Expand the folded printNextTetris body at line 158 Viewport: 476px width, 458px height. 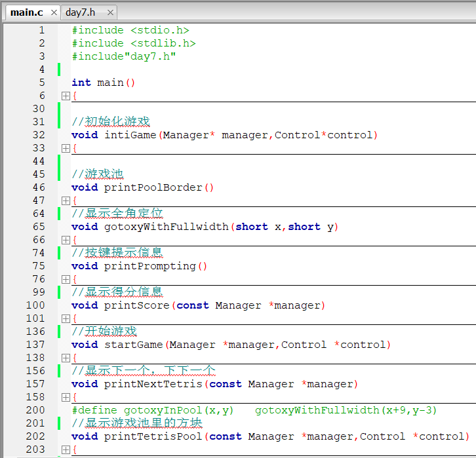point(66,397)
